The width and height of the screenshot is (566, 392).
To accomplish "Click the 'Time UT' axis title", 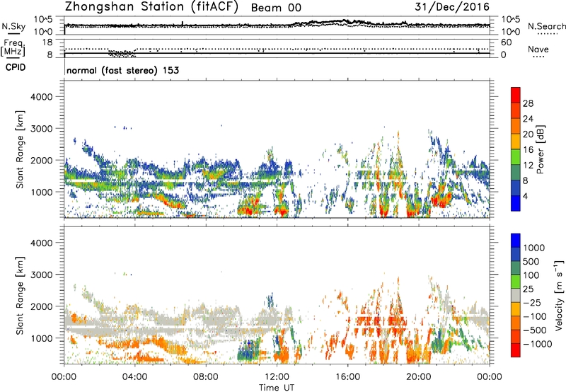I will click(277, 388).
